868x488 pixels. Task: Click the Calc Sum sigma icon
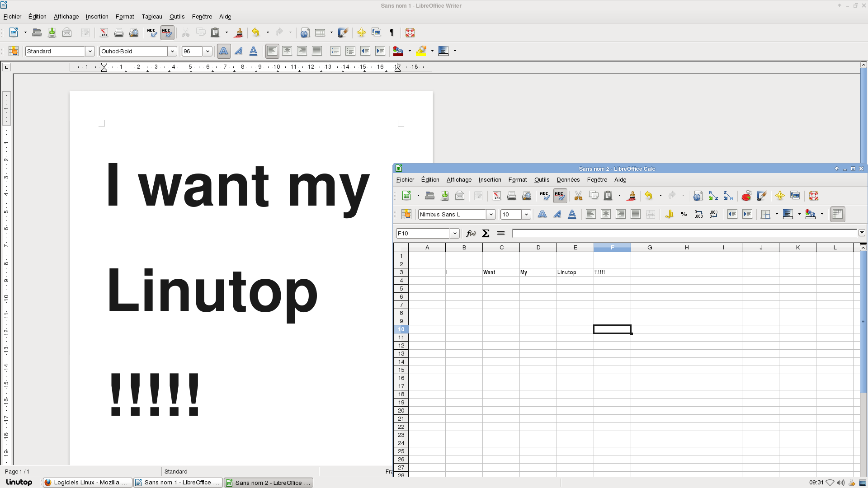[486, 233]
